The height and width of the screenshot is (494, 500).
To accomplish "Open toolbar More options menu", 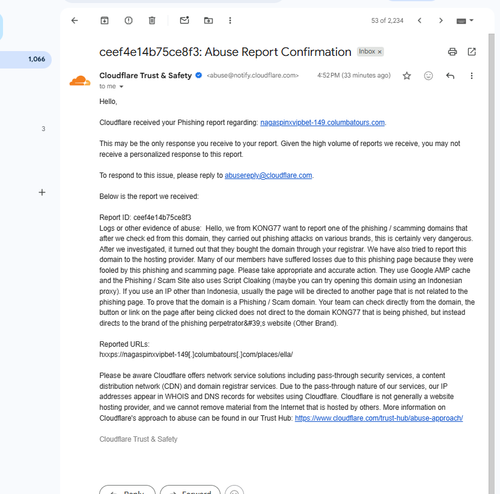I will pos(230,21).
